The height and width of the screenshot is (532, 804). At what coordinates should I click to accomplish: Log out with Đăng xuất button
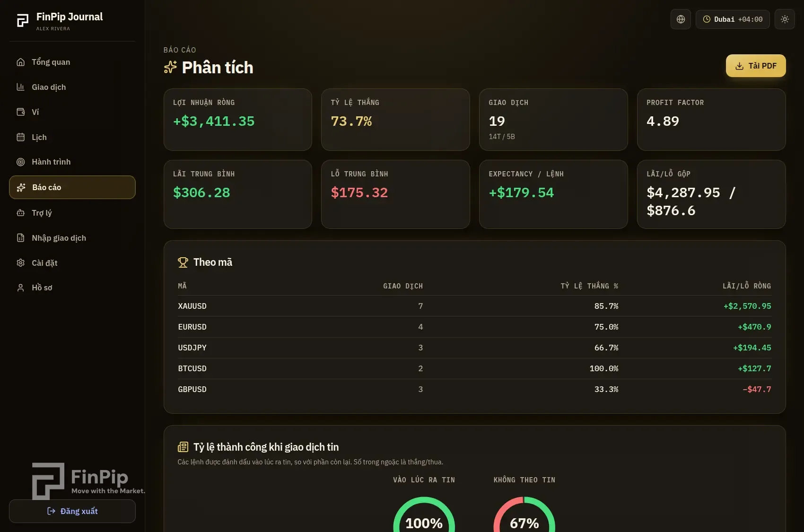tap(72, 511)
